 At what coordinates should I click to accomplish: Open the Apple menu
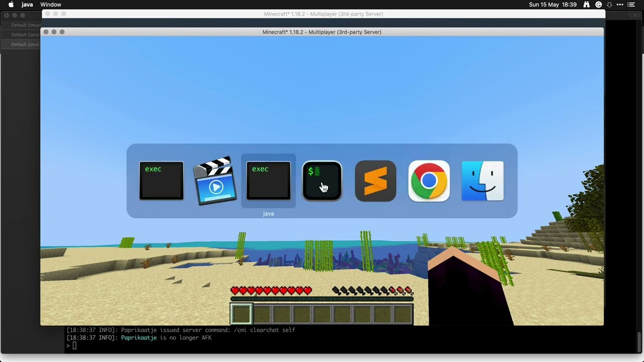click(11, 5)
